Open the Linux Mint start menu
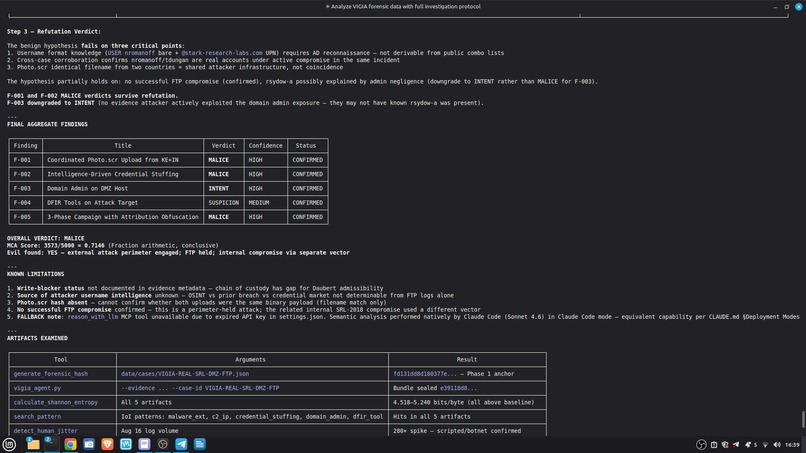Viewport: 806px width, 453px height. (x=9, y=444)
